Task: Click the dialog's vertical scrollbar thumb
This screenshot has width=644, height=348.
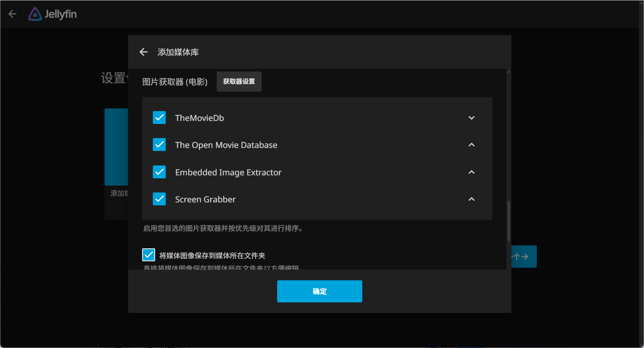Action: point(509,221)
